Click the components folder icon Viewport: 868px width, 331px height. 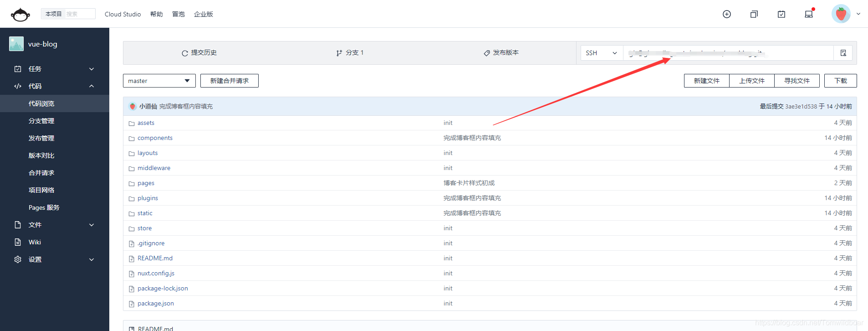tap(132, 138)
